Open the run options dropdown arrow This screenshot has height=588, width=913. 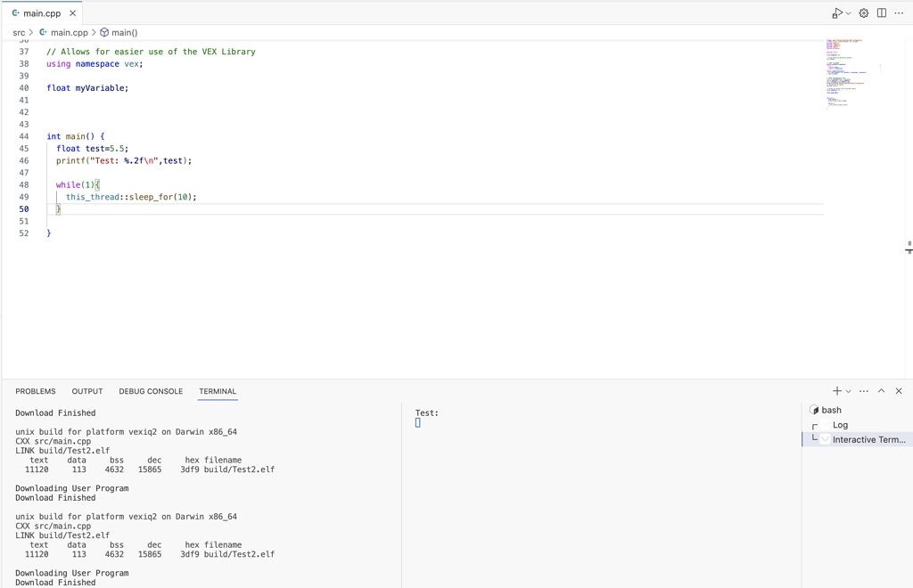848,13
